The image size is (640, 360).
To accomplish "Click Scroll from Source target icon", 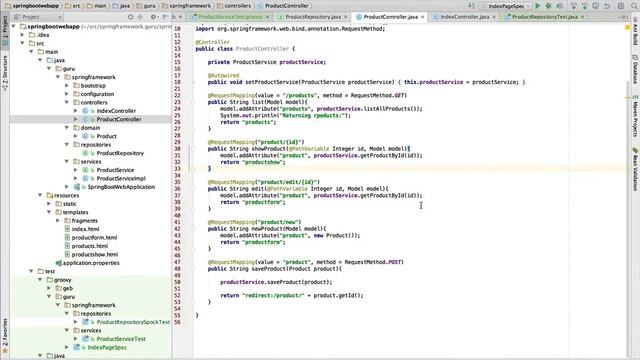I will click(130, 17).
